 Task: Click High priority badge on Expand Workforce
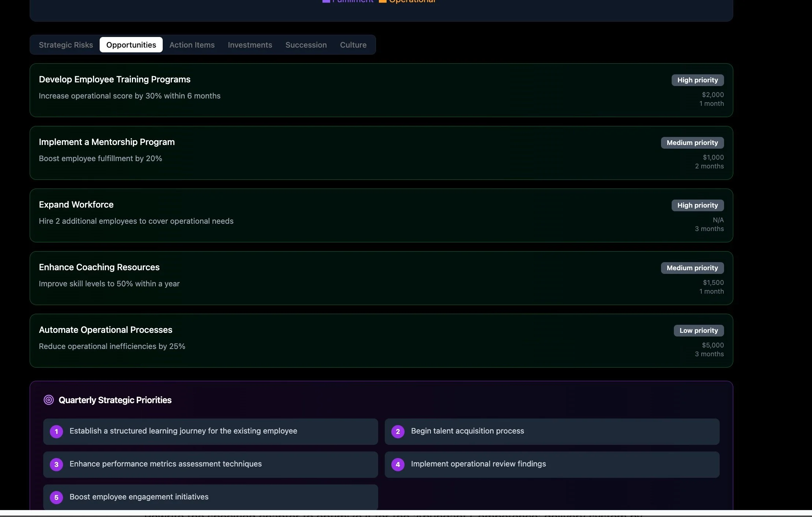(697, 205)
